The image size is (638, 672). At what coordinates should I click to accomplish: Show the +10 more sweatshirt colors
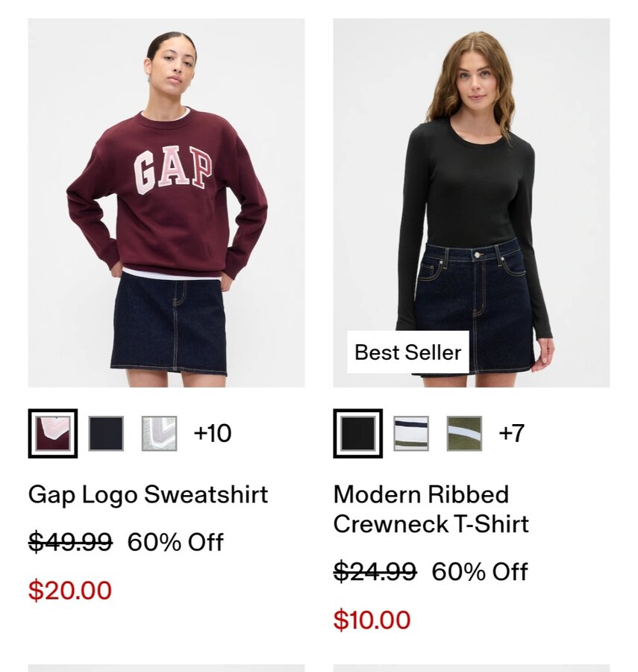(x=213, y=433)
